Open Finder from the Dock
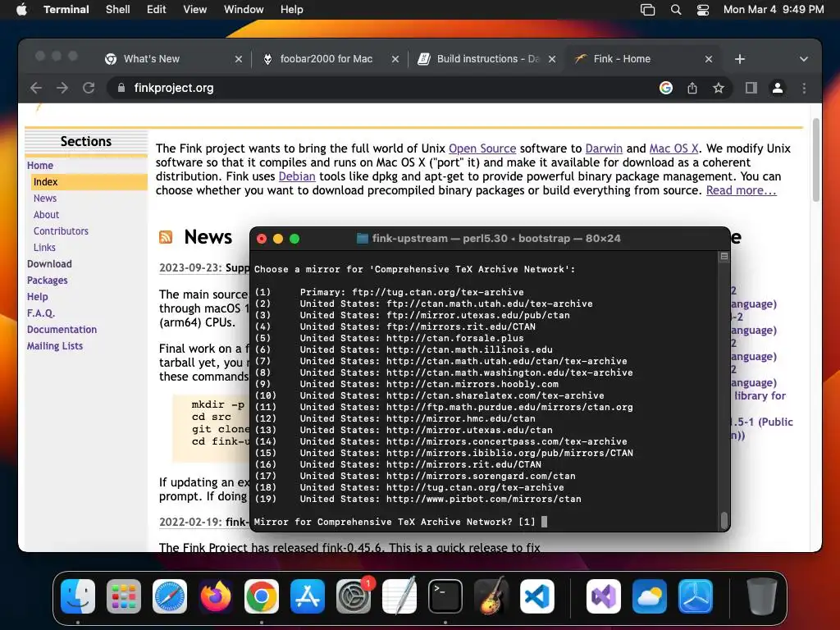 [x=78, y=596]
